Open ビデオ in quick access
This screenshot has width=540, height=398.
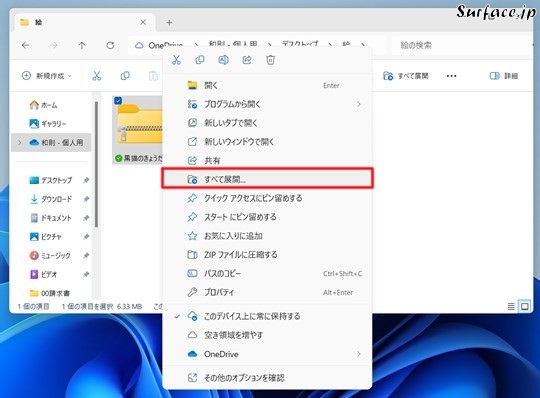pos(44,274)
